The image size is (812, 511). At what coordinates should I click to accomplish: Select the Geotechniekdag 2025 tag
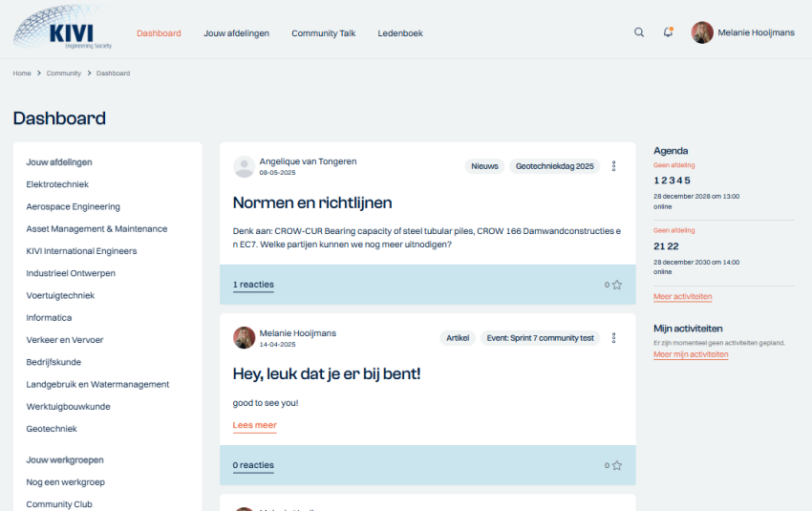pyautogui.click(x=555, y=166)
